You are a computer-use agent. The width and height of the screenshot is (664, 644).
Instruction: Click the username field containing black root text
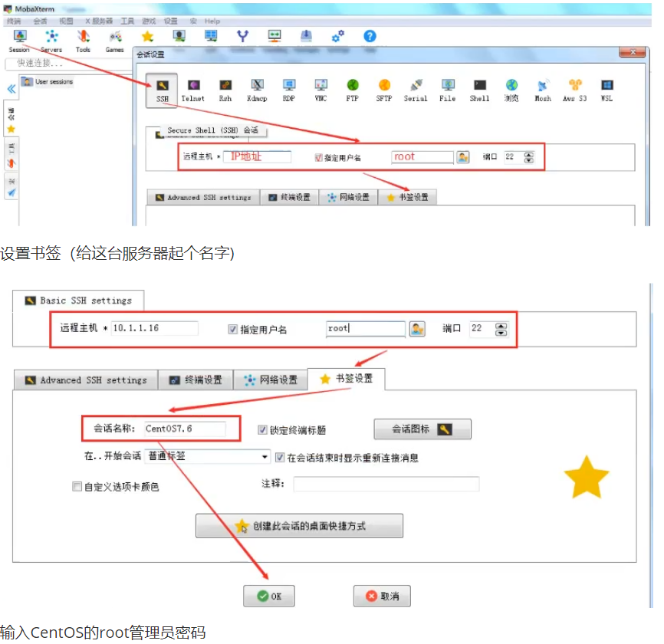pos(366,329)
